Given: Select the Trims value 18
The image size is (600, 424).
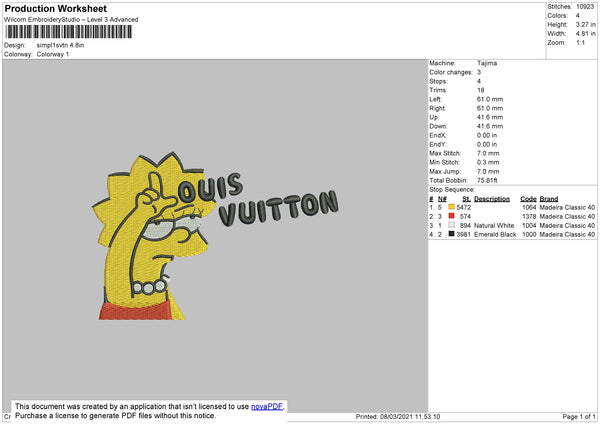Looking at the screenshot, I should click(481, 90).
